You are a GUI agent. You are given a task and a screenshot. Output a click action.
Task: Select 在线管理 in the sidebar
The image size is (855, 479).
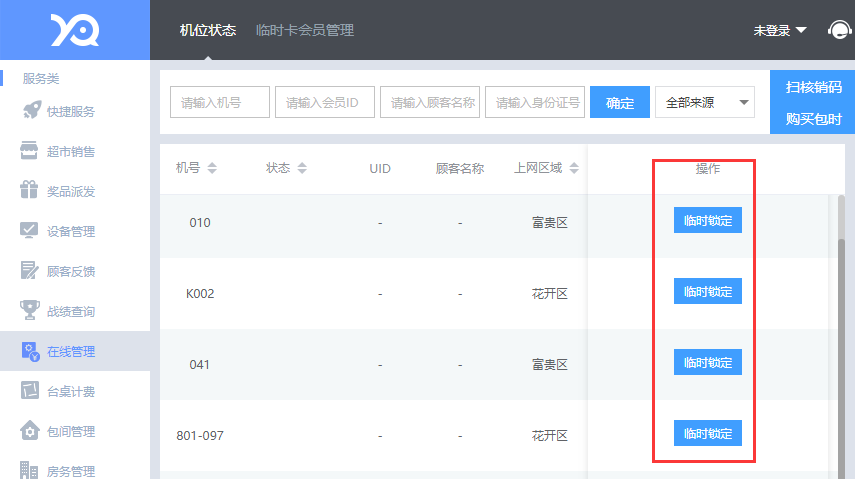pyautogui.click(x=75, y=351)
